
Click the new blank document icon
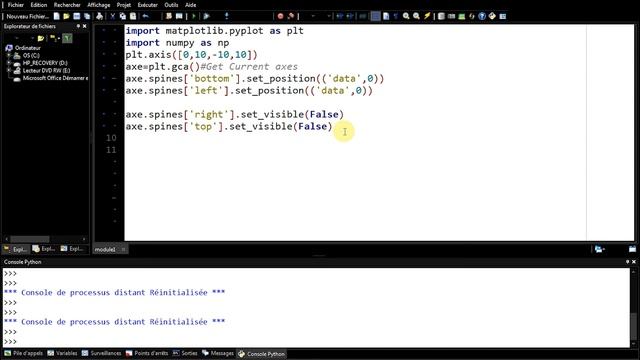57,16
